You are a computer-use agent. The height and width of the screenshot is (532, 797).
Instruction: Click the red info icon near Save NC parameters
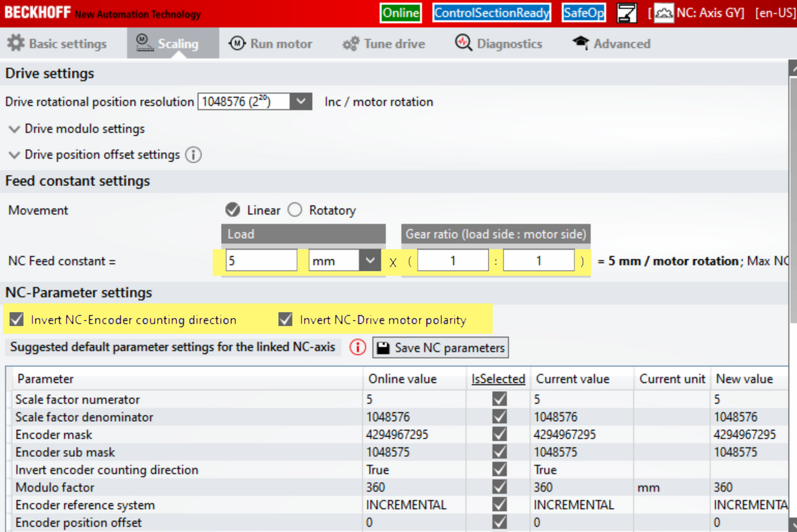coord(358,347)
